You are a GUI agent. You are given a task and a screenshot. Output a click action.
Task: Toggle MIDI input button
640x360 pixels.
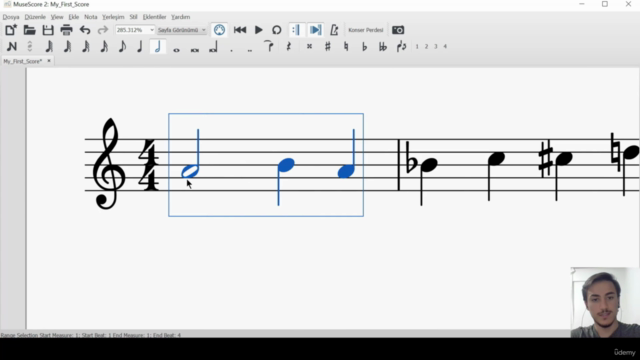point(219,30)
